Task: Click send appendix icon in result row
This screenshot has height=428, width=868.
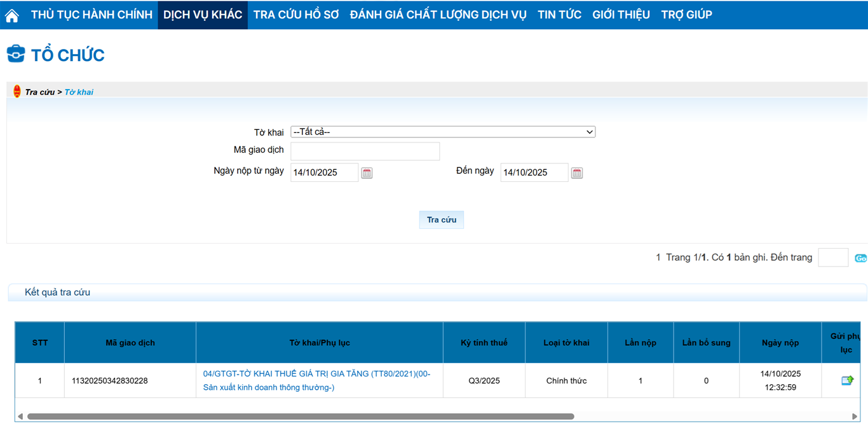Action: 847,380
